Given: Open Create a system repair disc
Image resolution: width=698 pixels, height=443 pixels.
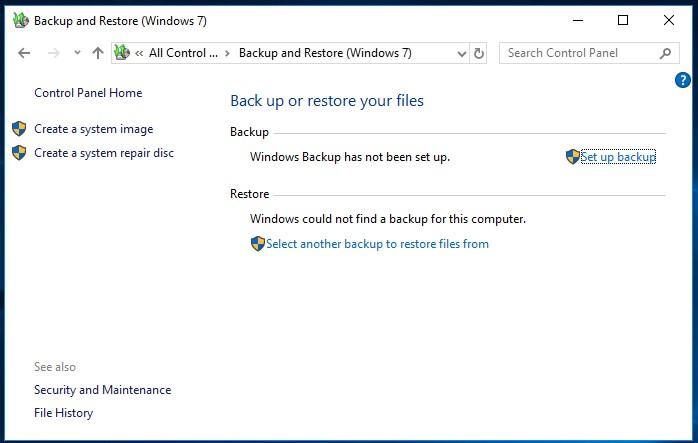Looking at the screenshot, I should pyautogui.click(x=104, y=153).
